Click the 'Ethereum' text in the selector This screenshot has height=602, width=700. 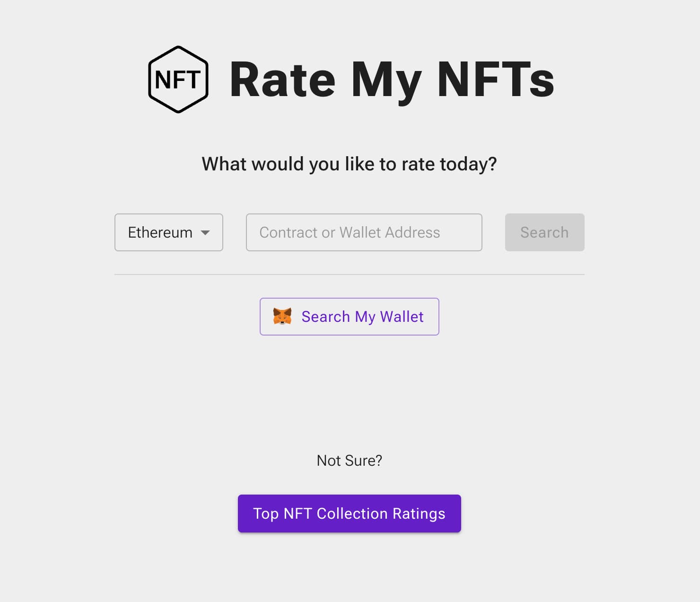pyautogui.click(x=160, y=232)
